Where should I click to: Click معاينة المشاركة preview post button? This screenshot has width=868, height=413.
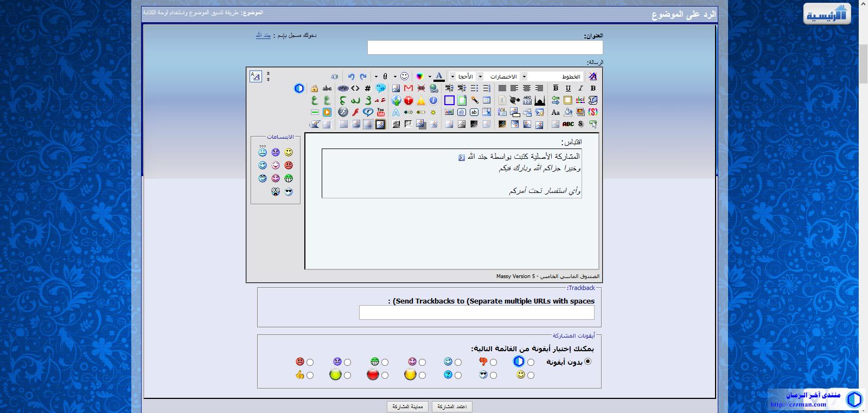pos(407,406)
